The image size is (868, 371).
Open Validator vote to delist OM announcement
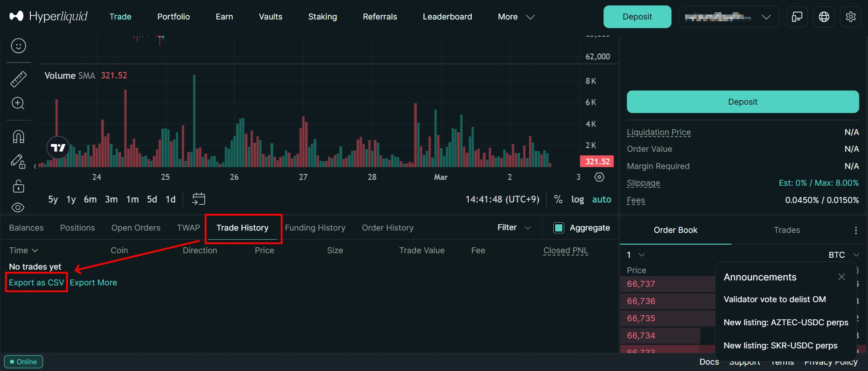[x=775, y=299]
